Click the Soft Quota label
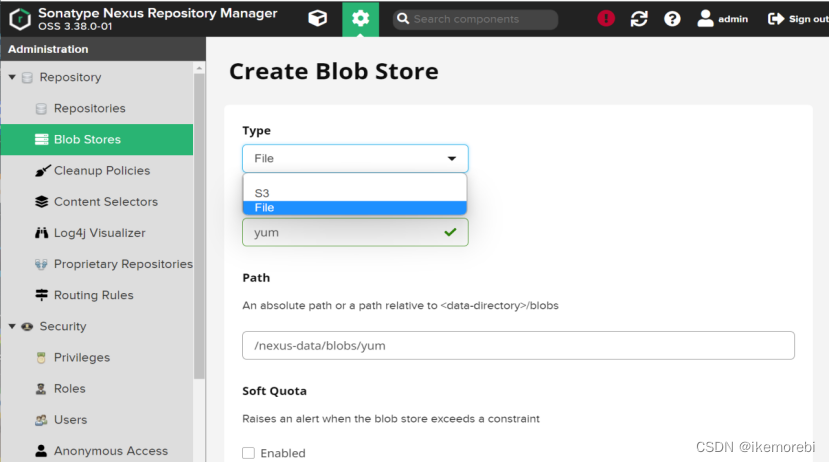Screen dimensions: 830x462 (274, 391)
